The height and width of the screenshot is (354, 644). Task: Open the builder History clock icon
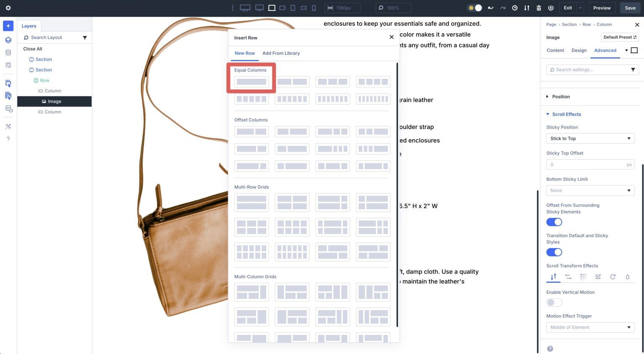pyautogui.click(x=514, y=8)
